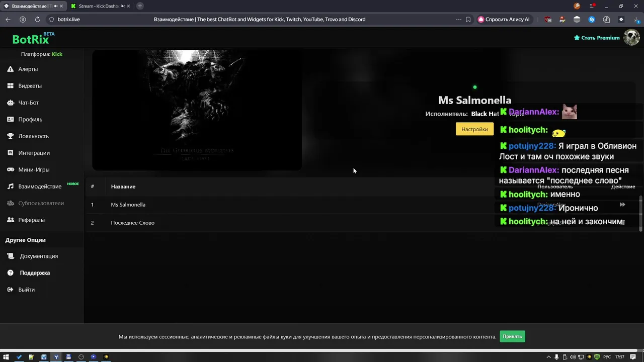Viewport: 644px width, 362px height.
Task: Open the Windows notification center
Action: click(633, 357)
